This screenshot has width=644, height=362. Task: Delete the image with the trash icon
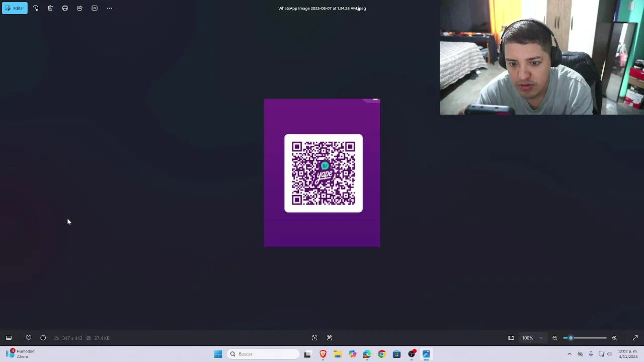(x=50, y=8)
